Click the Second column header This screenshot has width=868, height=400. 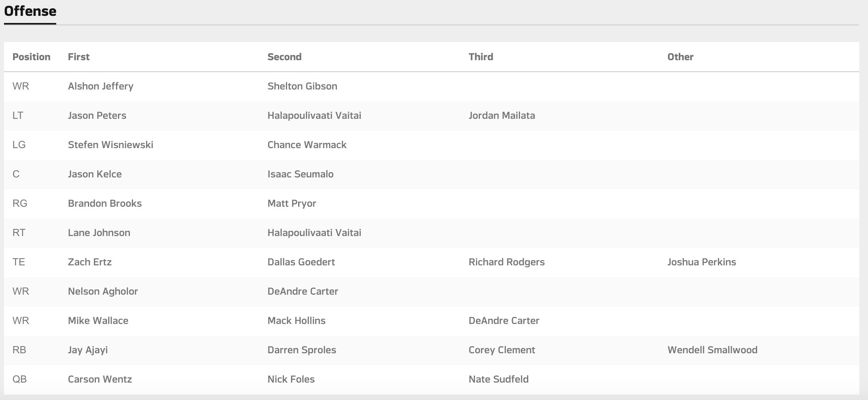click(284, 57)
